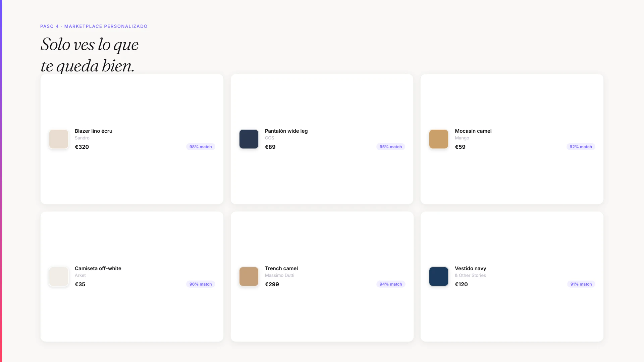Viewport: 644px width, 362px height.
Task: Click the Massimo Dutti brand name
Action: (280, 276)
